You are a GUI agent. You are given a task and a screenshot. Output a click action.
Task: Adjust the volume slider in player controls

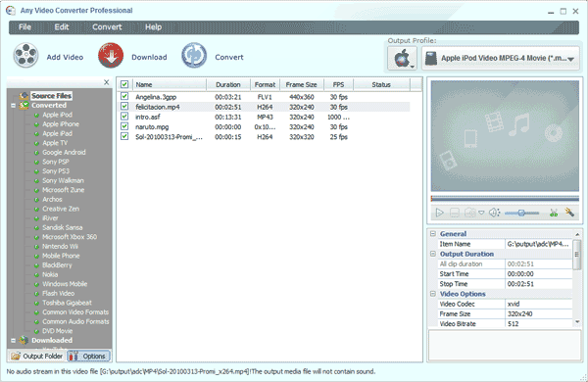[521, 213]
